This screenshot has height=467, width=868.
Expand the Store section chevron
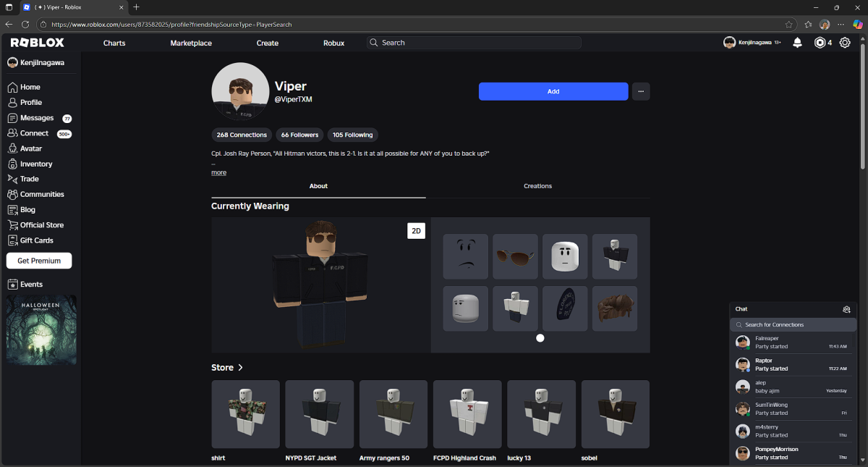240,368
